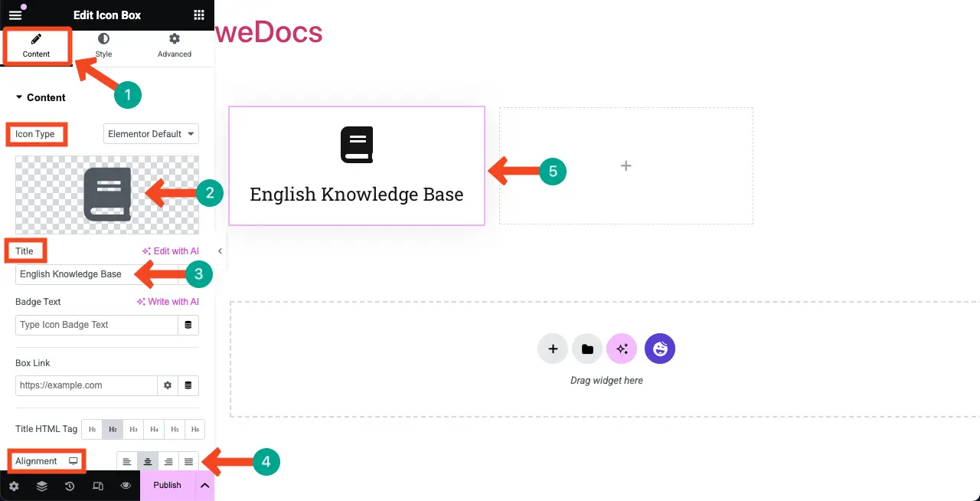Screen dimensions: 980x501
Task: Open the hamburger menu in panel header
Action: pyautogui.click(x=15, y=15)
